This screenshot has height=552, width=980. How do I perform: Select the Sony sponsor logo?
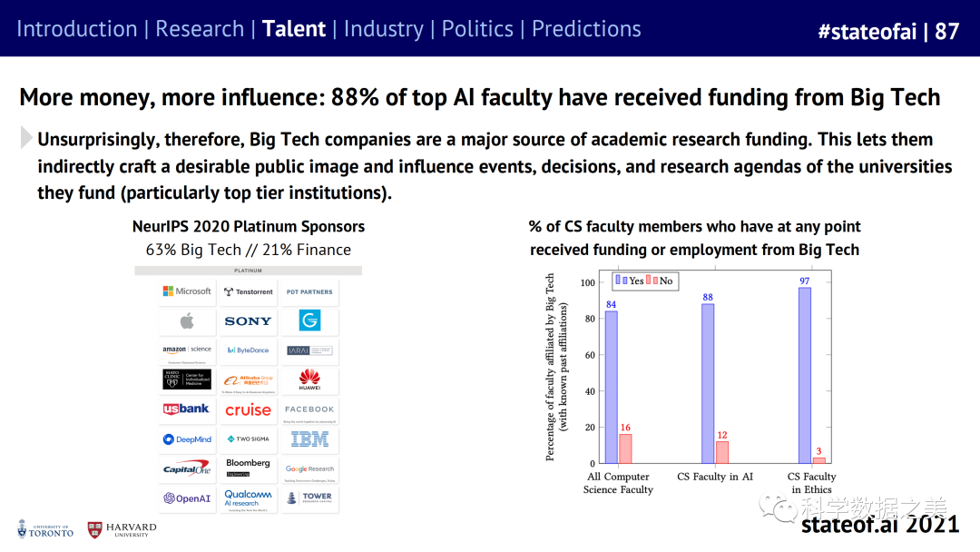pyautogui.click(x=248, y=320)
